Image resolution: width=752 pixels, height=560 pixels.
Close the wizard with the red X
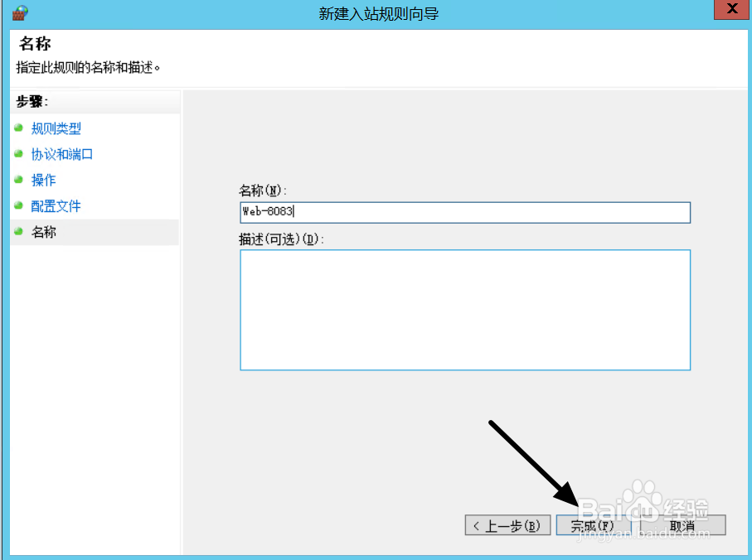click(730, 9)
